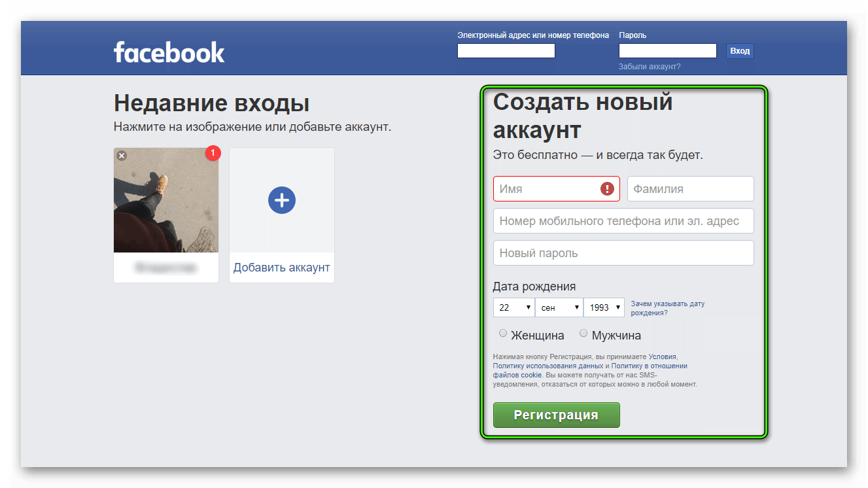Open the birth year dropdown showing 1993

[604, 307]
